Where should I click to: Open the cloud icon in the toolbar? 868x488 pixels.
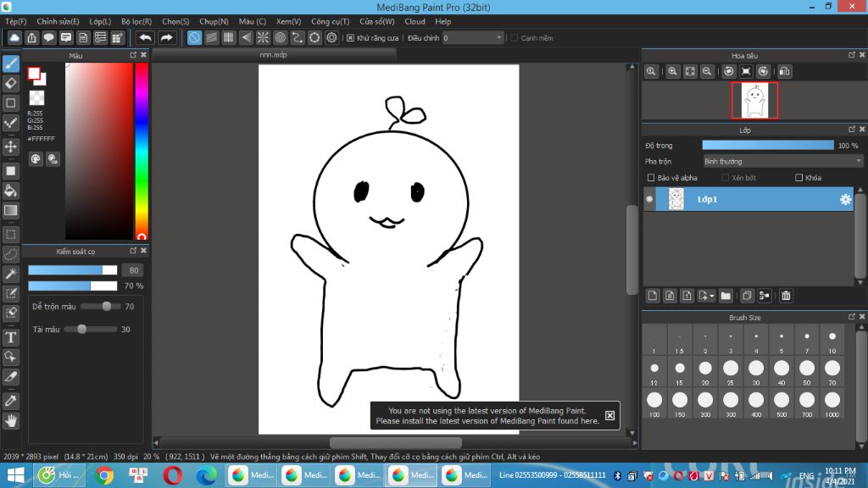tap(14, 37)
